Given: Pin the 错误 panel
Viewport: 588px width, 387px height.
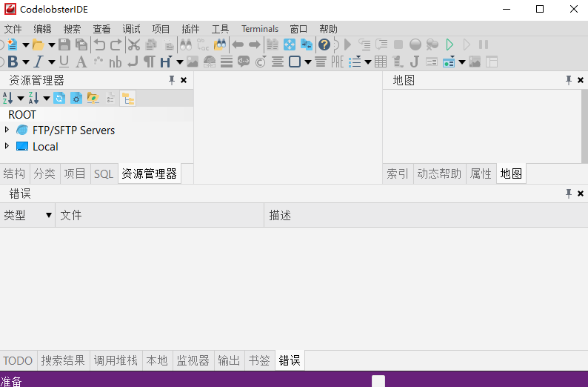Looking at the screenshot, I should (x=569, y=193).
